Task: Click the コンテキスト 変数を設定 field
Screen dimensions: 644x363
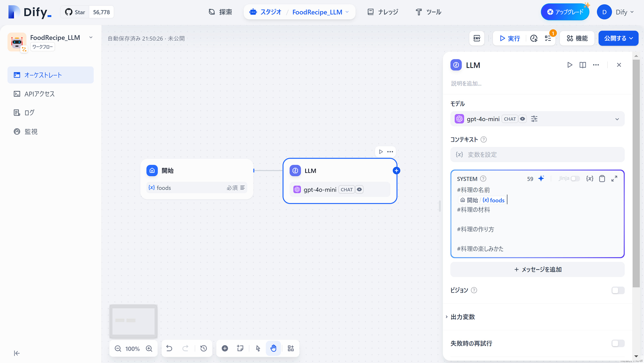Action: tap(537, 155)
